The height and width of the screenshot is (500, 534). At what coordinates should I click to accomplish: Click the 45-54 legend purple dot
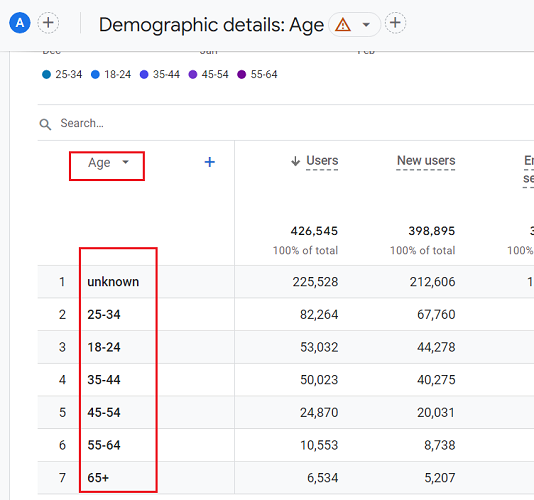click(x=193, y=74)
